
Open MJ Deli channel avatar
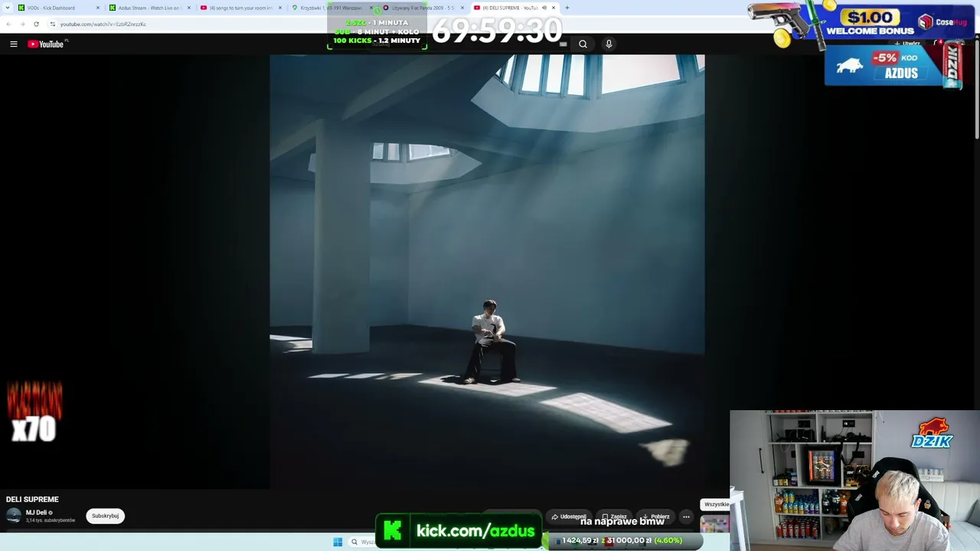point(14,515)
